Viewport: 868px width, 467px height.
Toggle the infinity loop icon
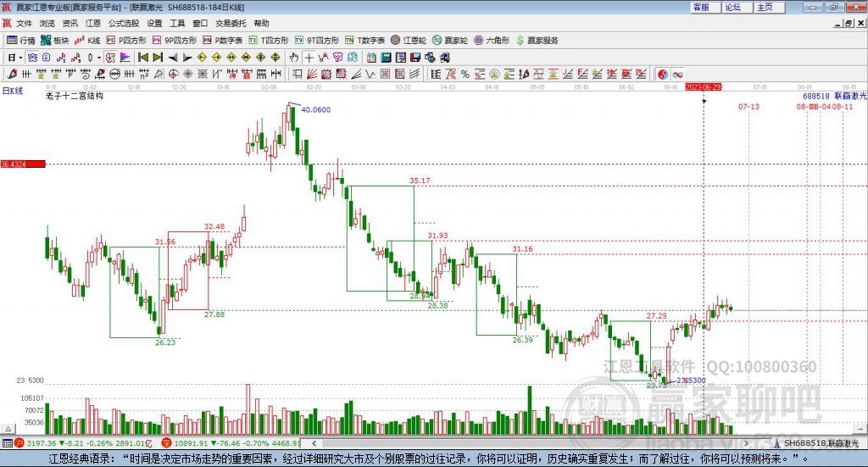pyautogui.click(x=677, y=74)
